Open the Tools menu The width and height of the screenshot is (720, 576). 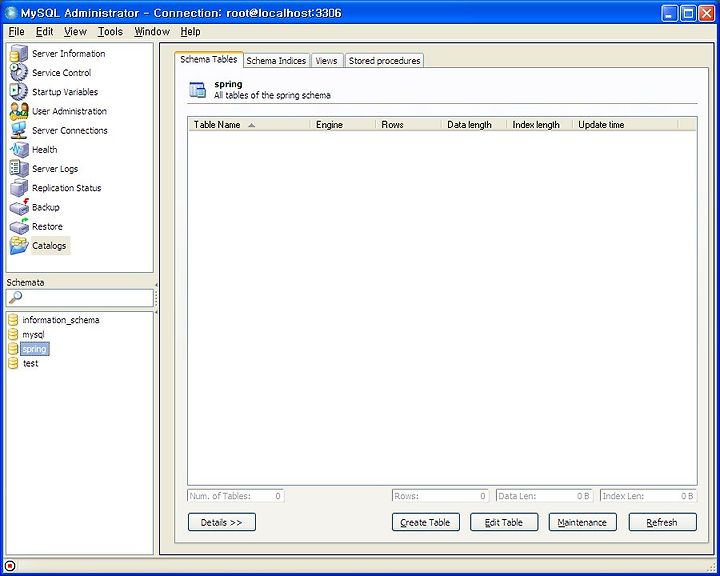pos(110,32)
